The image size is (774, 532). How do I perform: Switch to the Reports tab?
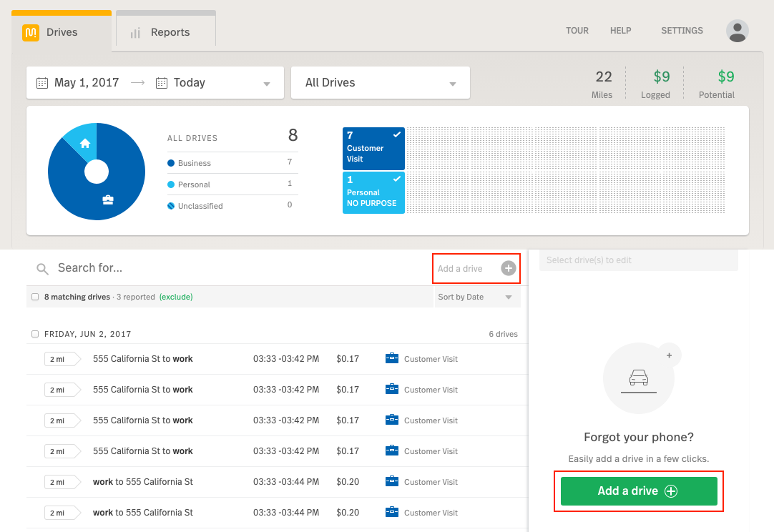pyautogui.click(x=166, y=32)
